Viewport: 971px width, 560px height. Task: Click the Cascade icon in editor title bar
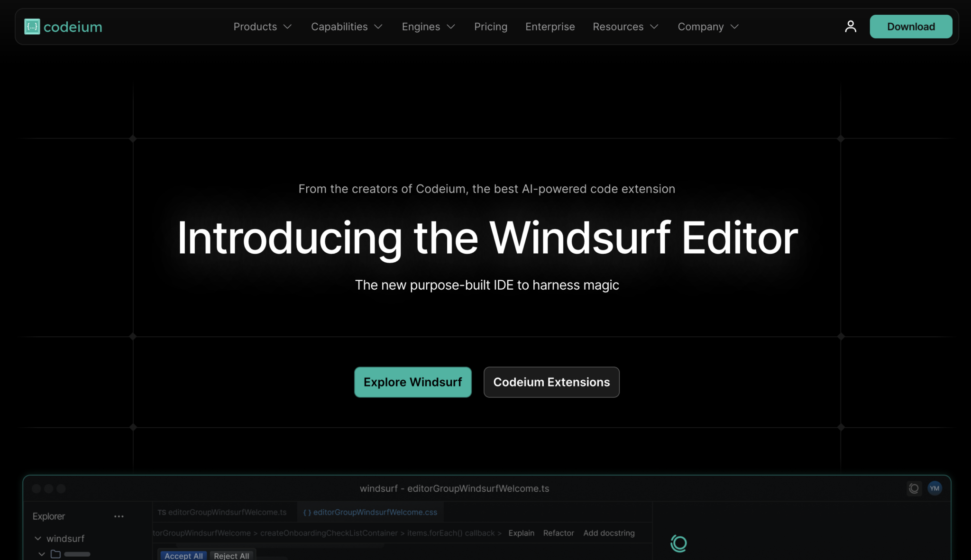pyautogui.click(x=914, y=488)
